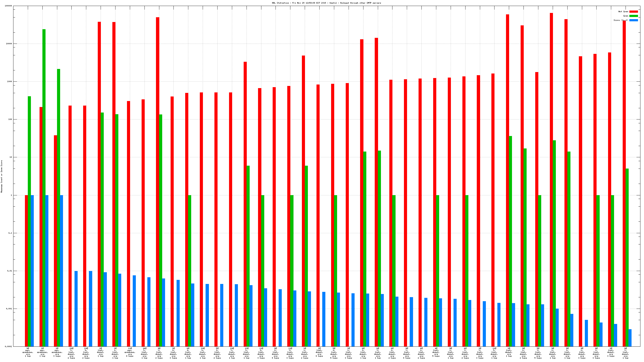
Task: Click the blue Score legend swatch
Action: pyautogui.click(x=633, y=20)
